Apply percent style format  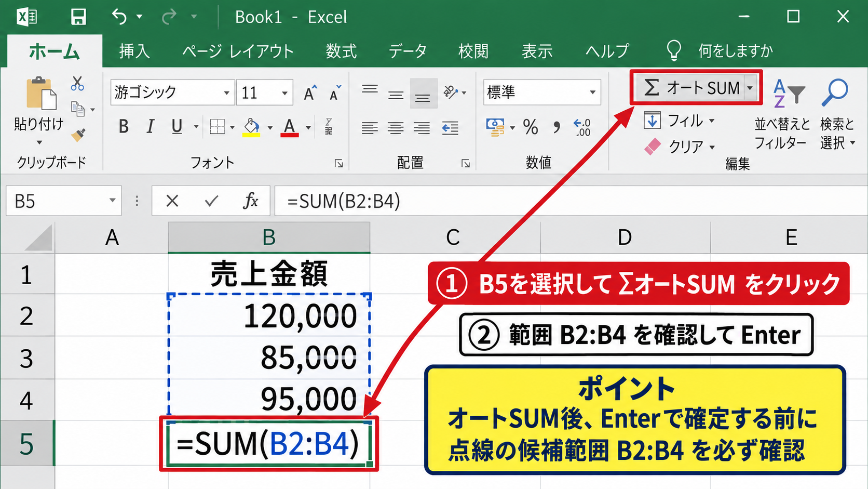[531, 127]
